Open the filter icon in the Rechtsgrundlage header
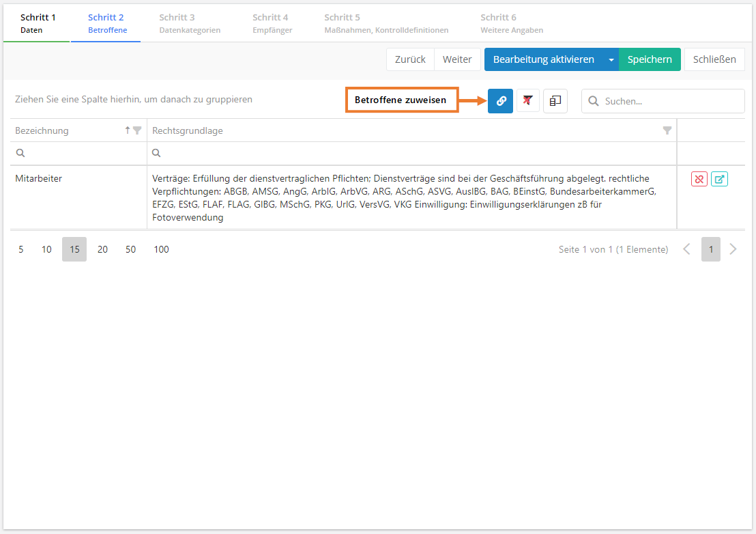This screenshot has width=756, height=534. (667, 130)
